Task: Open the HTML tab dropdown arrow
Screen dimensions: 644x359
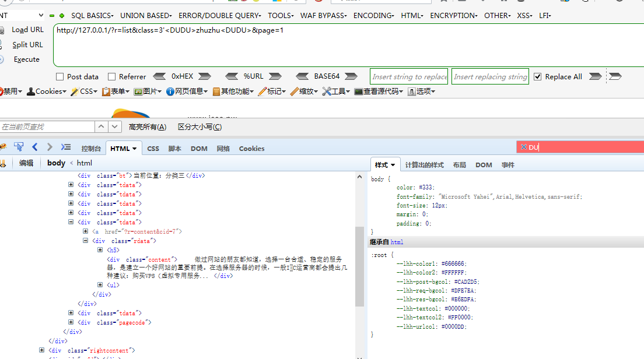Action: click(133, 148)
